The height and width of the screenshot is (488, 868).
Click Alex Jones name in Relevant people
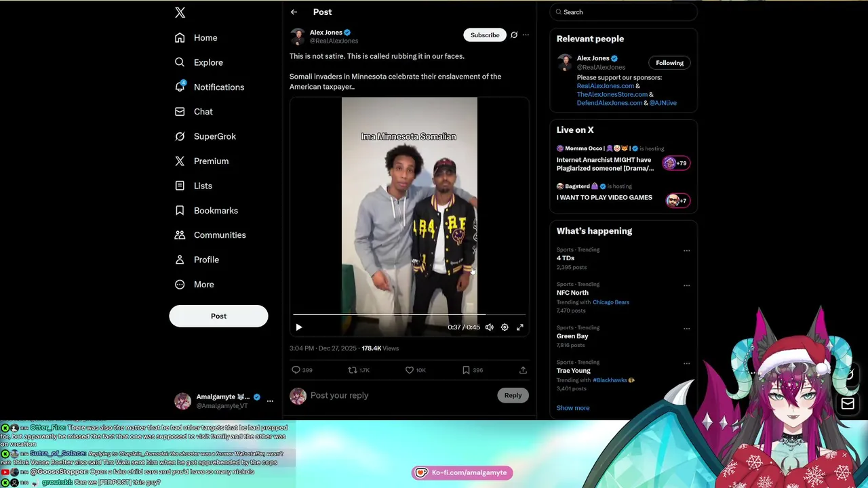click(593, 58)
